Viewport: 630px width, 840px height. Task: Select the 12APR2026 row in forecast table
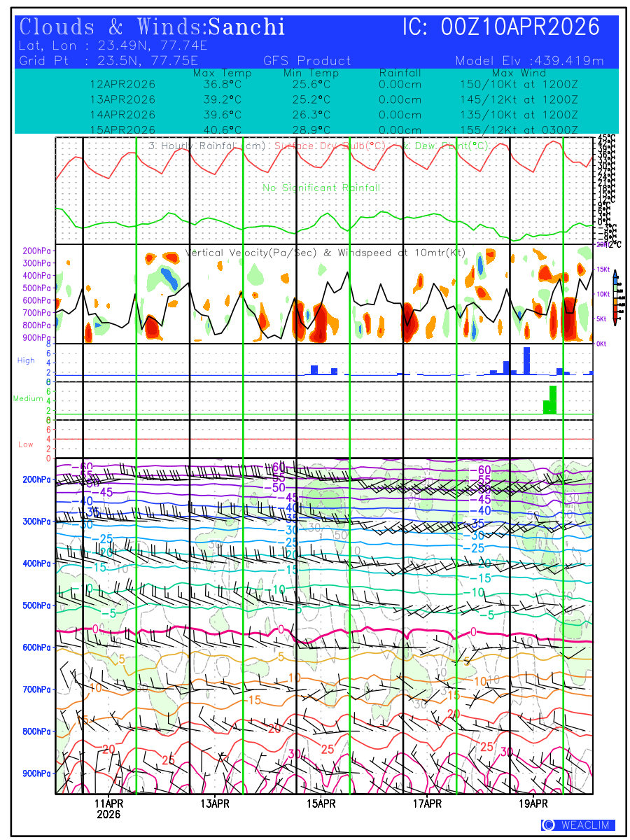[122, 84]
